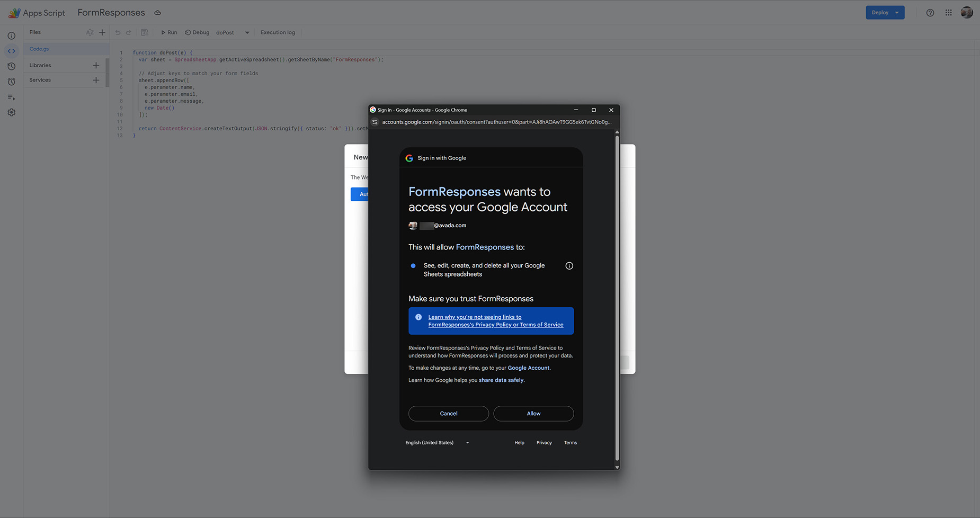The width and height of the screenshot is (980, 518).
Task: Click the Allow button in consent dialog
Action: pos(533,414)
